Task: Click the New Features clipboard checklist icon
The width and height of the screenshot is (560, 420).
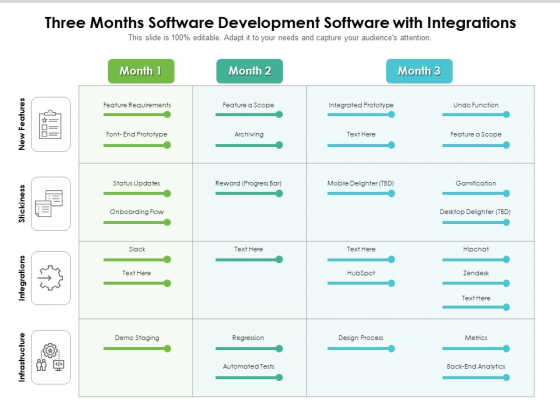Action: [50, 124]
